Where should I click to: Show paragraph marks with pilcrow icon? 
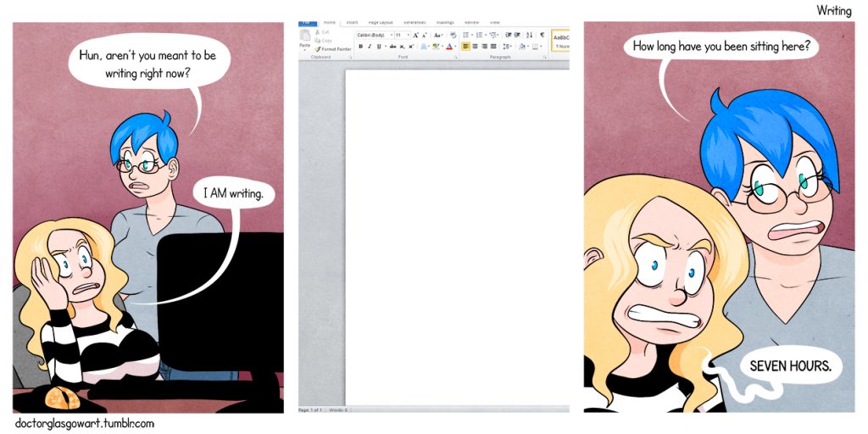(542, 35)
